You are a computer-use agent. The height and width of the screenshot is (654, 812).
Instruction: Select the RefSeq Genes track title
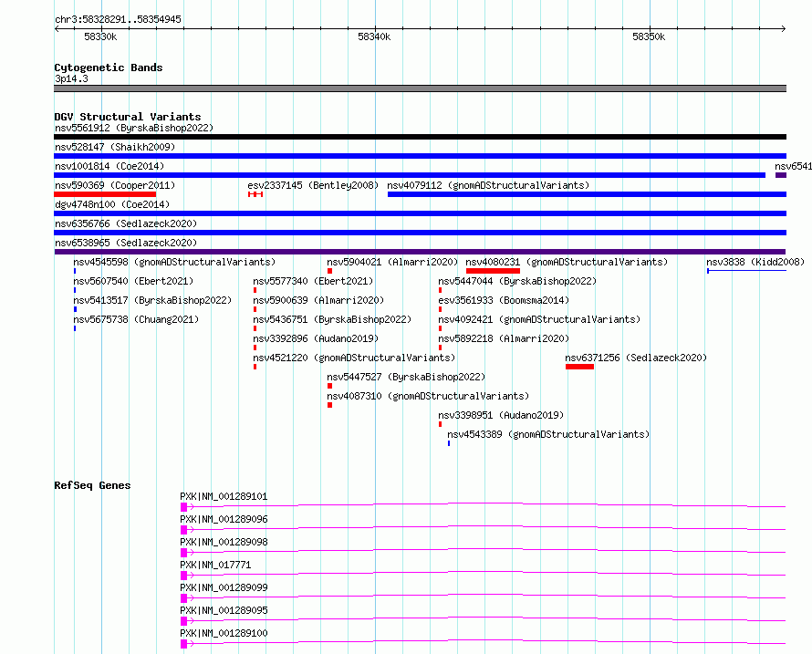(x=92, y=485)
